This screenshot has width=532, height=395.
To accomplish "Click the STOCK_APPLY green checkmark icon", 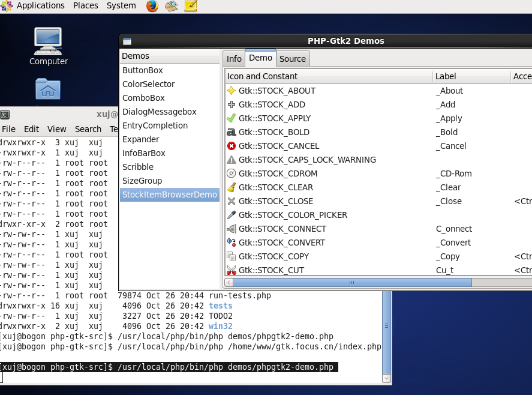I will [x=231, y=118].
